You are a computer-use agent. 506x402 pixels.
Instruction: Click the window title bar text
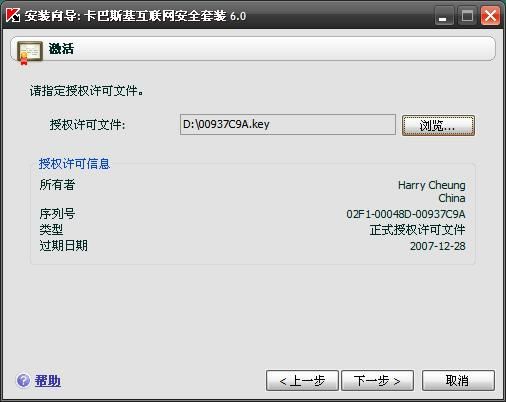(135, 16)
